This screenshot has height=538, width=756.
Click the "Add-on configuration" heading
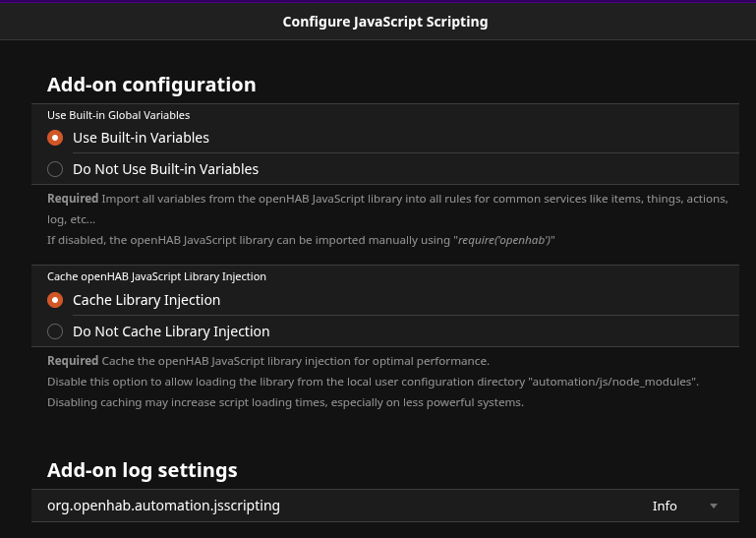151,85
